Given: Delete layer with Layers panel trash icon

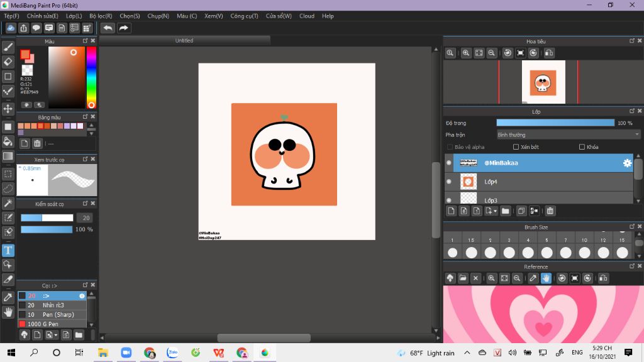Looking at the screenshot, I should tap(550, 211).
